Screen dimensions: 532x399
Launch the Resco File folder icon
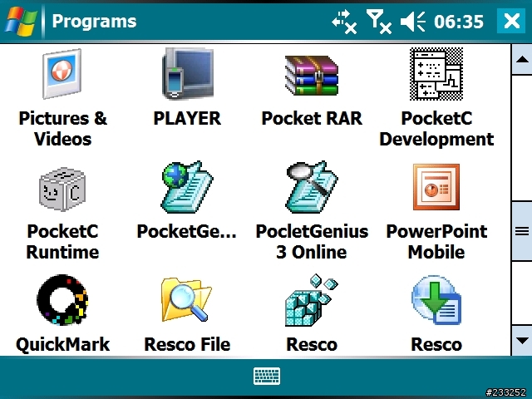pos(186,299)
